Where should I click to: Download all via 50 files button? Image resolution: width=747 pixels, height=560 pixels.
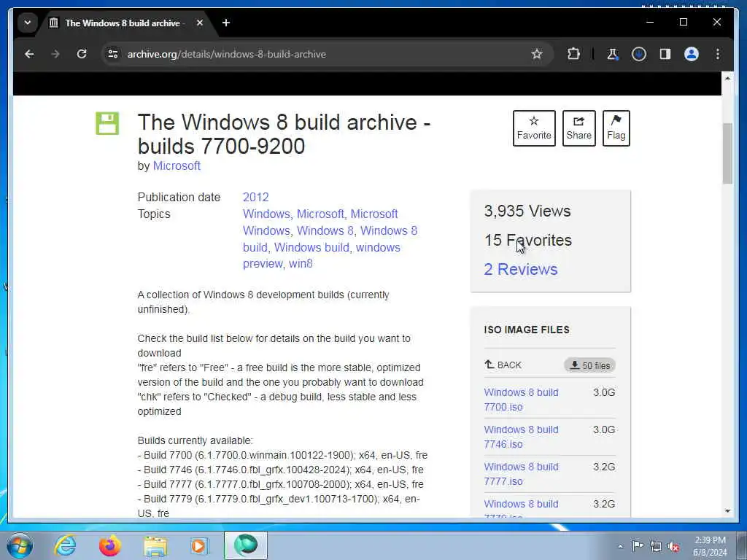[x=589, y=366]
